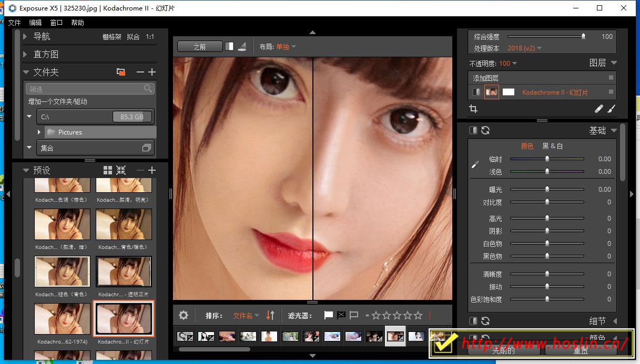Click the collapse-arrows icon in 预设 header

(x=121, y=170)
